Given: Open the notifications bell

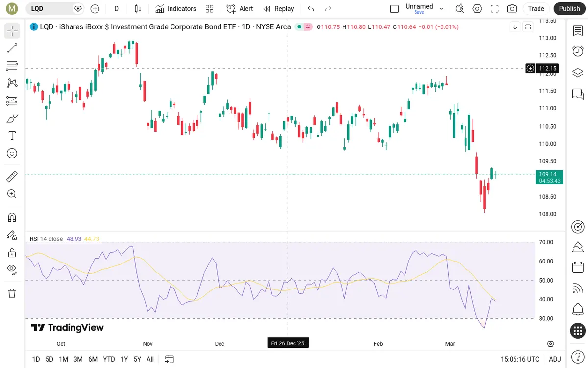Looking at the screenshot, I should coord(578,310).
